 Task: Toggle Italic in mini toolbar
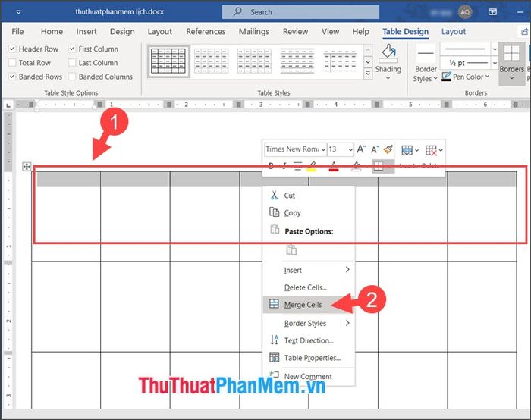pyautogui.click(x=284, y=166)
